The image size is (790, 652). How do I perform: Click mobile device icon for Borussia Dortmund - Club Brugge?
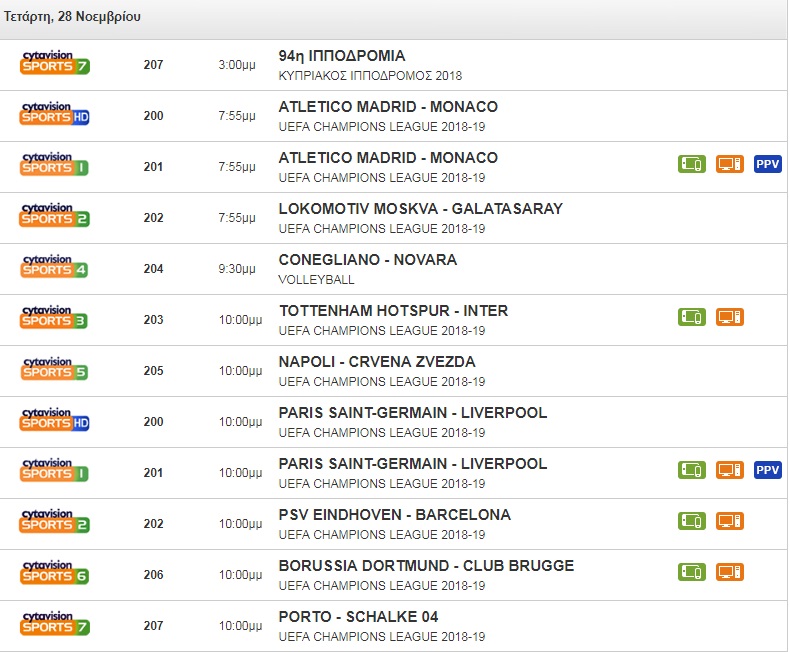[692, 573]
